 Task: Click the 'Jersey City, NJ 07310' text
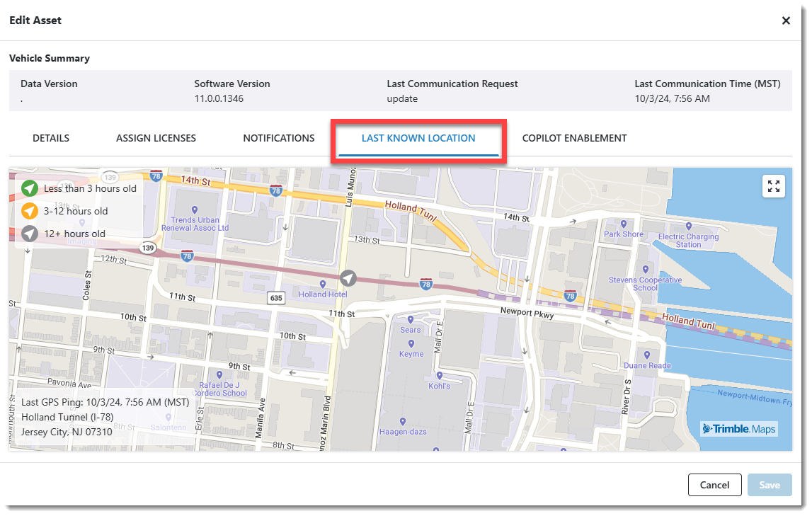(67, 432)
